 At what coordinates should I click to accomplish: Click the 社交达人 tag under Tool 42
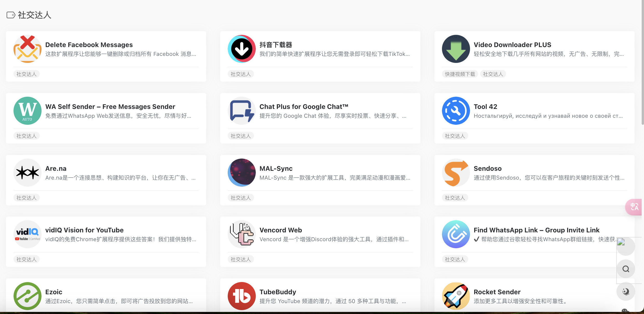click(455, 136)
